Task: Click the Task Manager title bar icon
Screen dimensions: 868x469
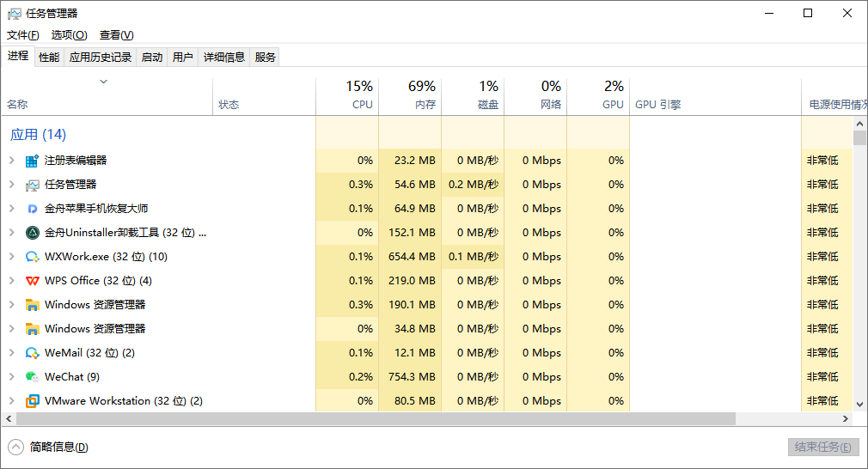Action: click(14, 13)
